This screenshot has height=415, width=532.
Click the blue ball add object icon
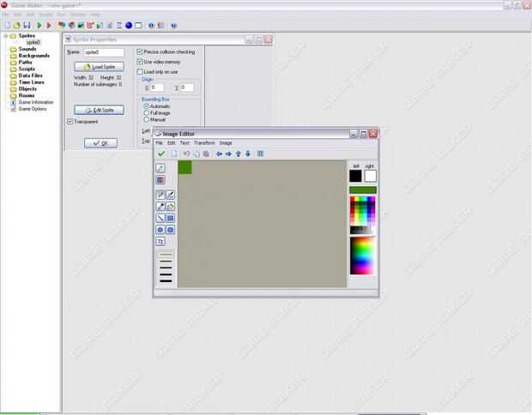[129, 25]
